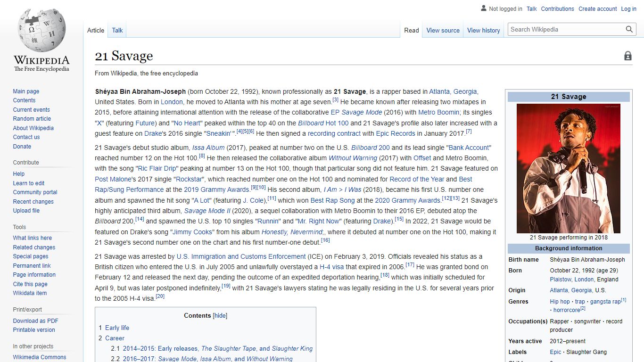The image size is (644, 362).
Task: Follow the Atlanta, Georgia link in intro
Action: click(453, 91)
